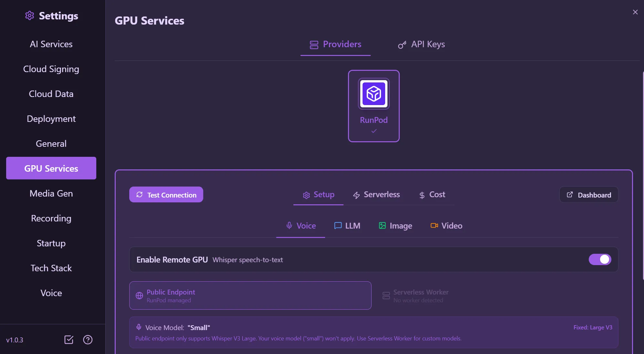Viewport: 644px width, 354px height.
Task: Click the GPU Services page heading
Action: point(149,21)
